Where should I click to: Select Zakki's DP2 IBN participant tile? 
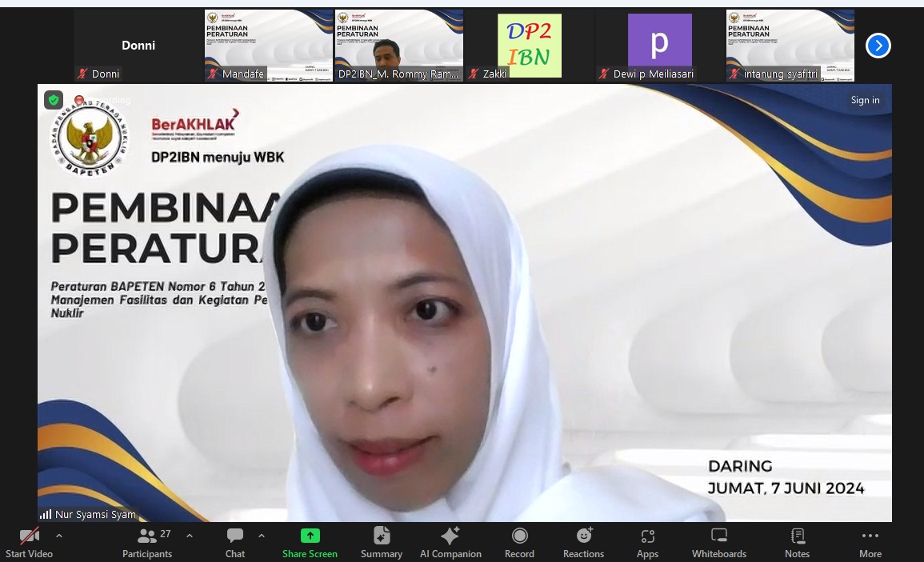(x=530, y=46)
